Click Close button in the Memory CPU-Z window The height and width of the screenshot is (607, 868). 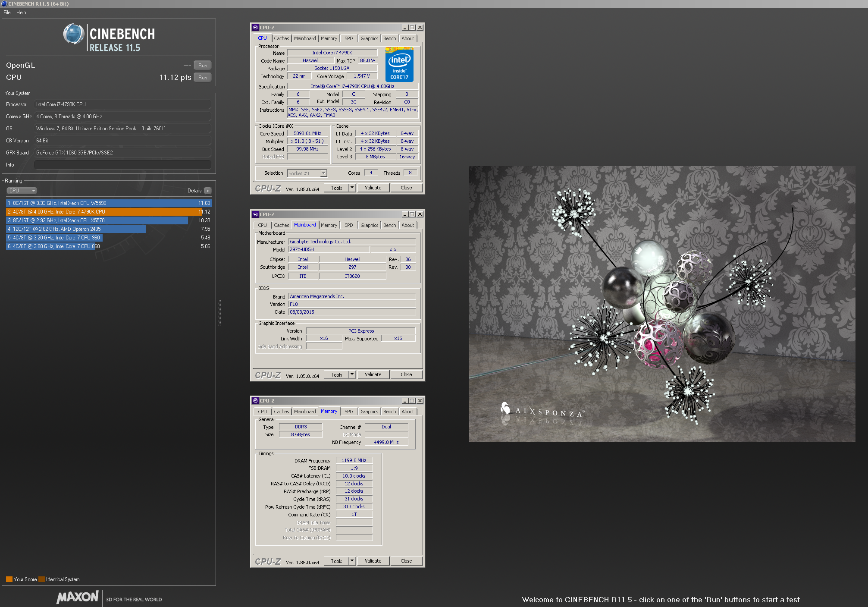pyautogui.click(x=406, y=561)
